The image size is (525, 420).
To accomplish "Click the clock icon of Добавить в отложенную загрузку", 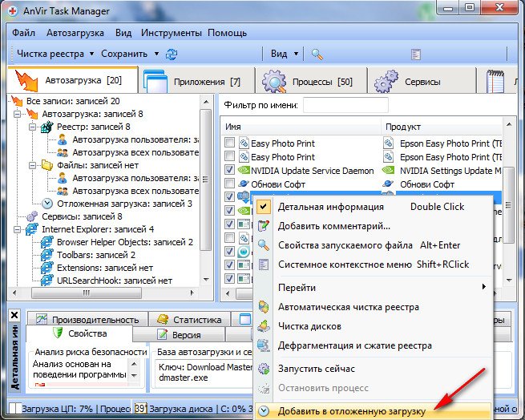I will click(264, 411).
